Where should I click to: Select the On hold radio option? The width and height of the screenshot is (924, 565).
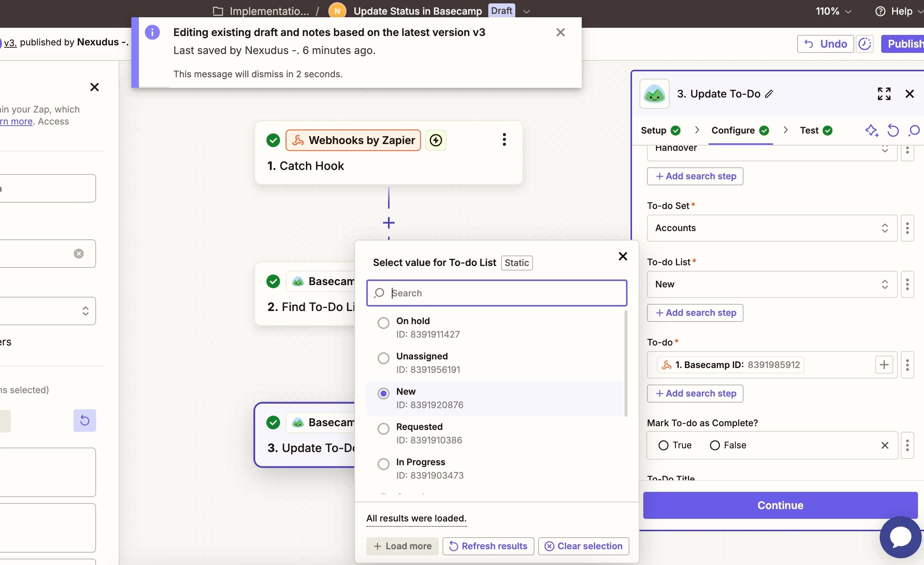pos(383,323)
